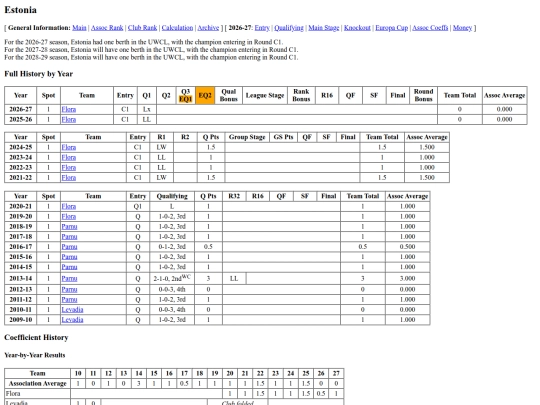Open Levadia link in 2010-11 row

pyautogui.click(x=72, y=310)
